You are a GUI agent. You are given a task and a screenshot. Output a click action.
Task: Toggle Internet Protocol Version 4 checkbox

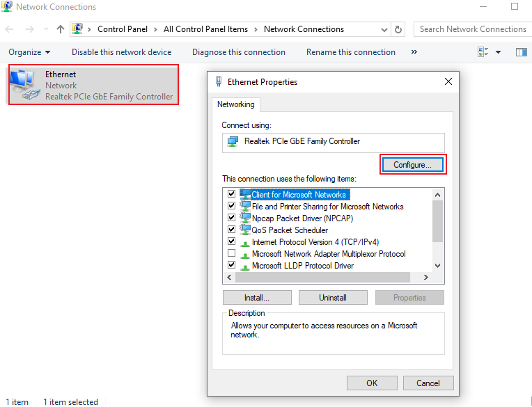(231, 241)
